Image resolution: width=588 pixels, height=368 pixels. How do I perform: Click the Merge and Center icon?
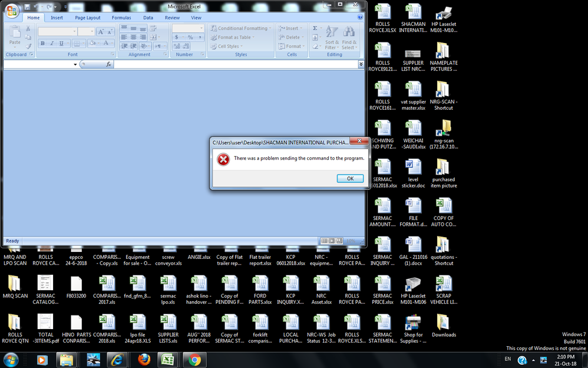coord(153,37)
